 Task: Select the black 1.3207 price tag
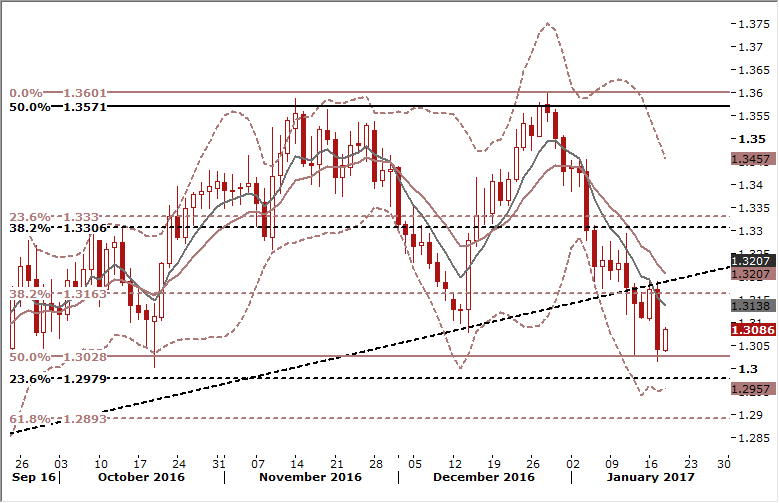point(753,260)
